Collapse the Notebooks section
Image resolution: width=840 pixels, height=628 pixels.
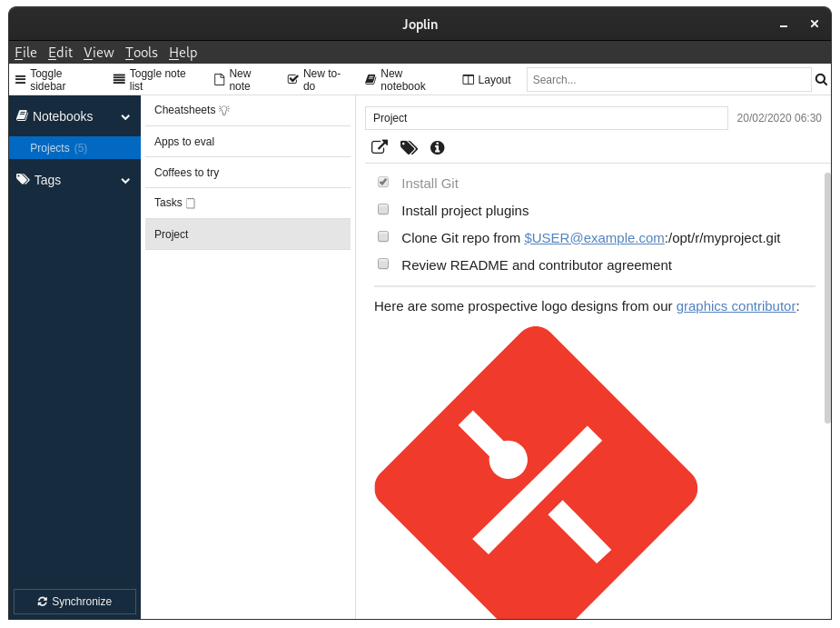pos(125,116)
